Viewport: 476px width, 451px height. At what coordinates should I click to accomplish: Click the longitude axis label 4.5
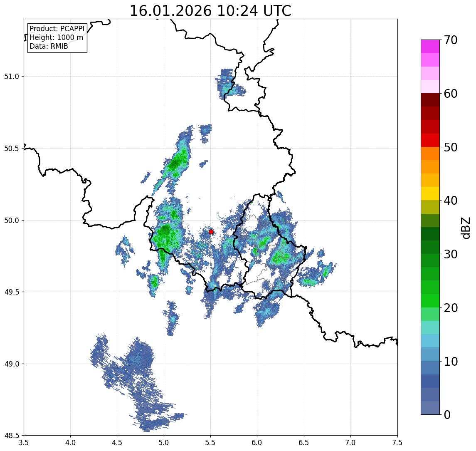pos(117,443)
